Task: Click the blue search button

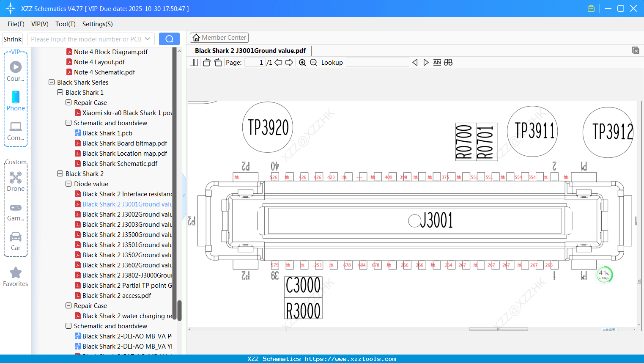Action: tap(169, 39)
